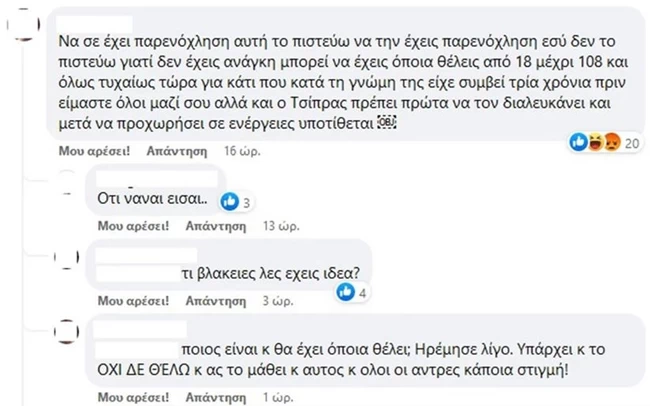Viewport: 650px width, 406px height.
Task: Click the like reaction icon showing 4
Action: (345, 291)
